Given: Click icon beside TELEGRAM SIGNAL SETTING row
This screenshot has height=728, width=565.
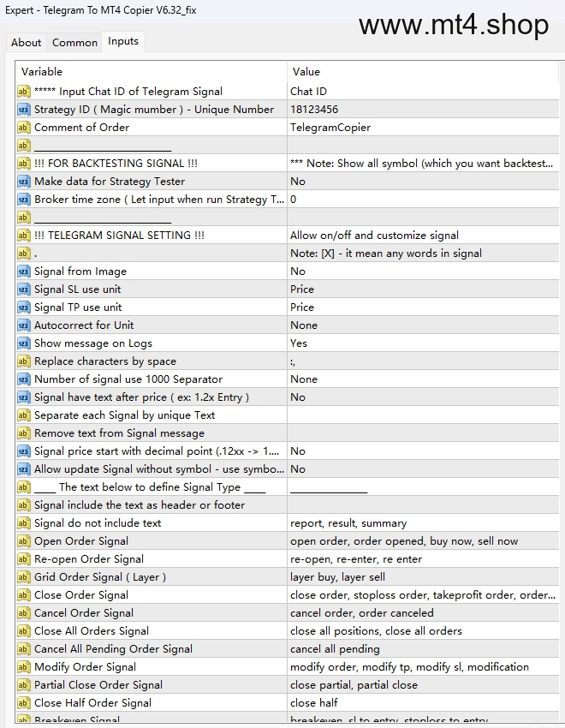Looking at the screenshot, I should click(x=23, y=236).
